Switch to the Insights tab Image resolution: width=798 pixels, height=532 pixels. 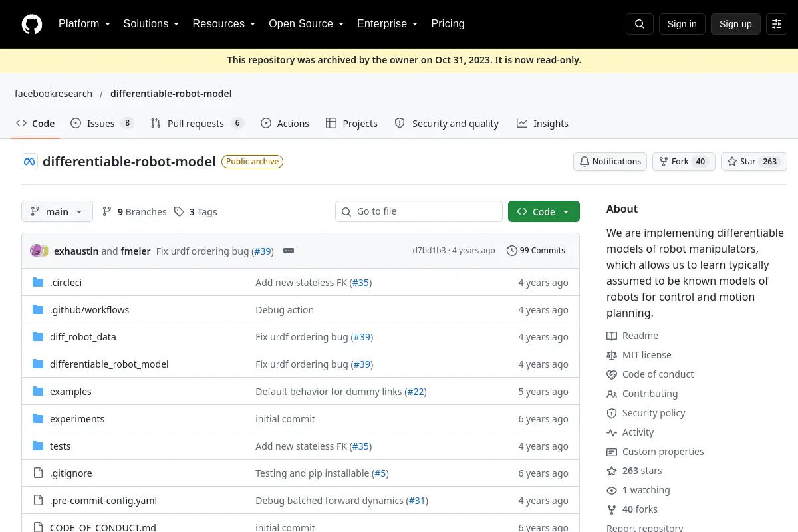(543, 124)
